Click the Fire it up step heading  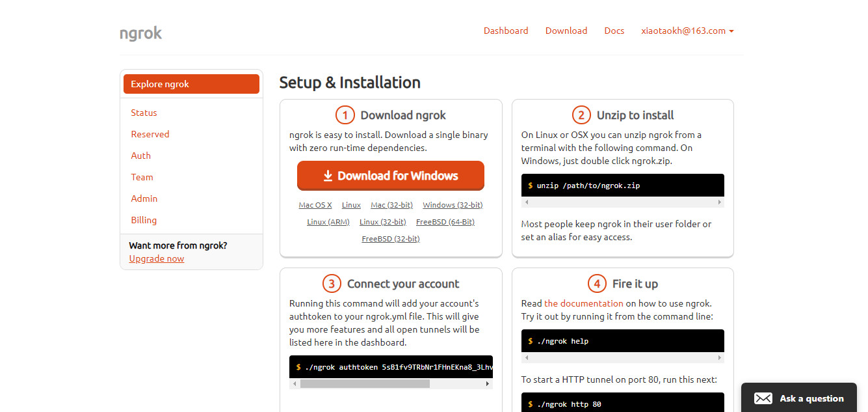click(635, 284)
